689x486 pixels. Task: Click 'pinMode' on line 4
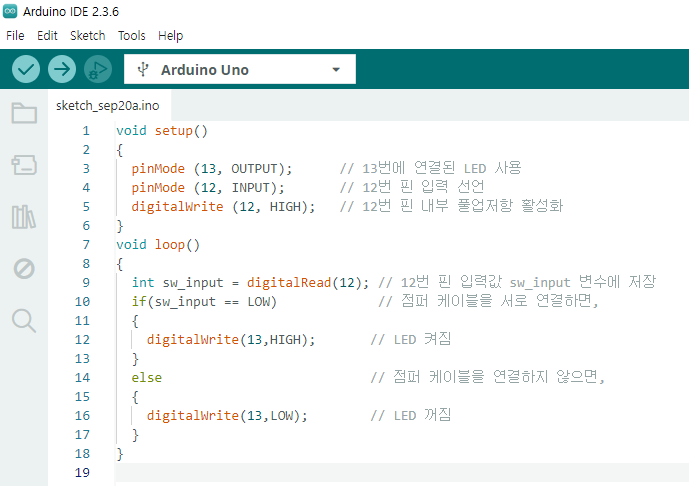(x=158, y=188)
